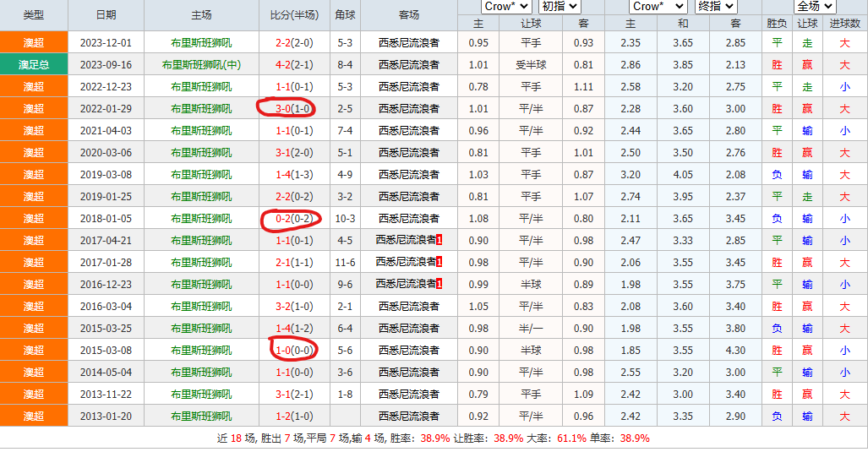Open the 全场 match period dropdown
This screenshot has height=452, width=868.
pyautogui.click(x=815, y=7)
